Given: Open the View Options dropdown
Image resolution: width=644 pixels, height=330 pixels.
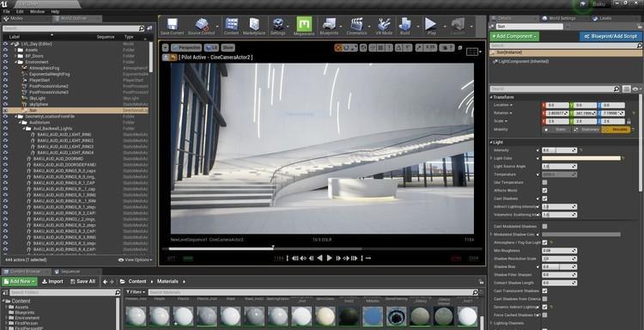Looking at the screenshot, I should point(135,260).
